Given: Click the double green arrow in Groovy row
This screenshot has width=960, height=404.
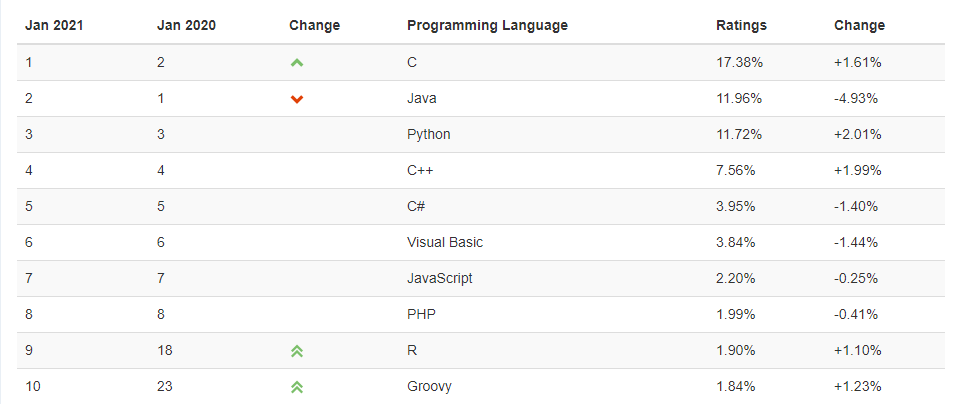Looking at the screenshot, I should click(x=297, y=387).
